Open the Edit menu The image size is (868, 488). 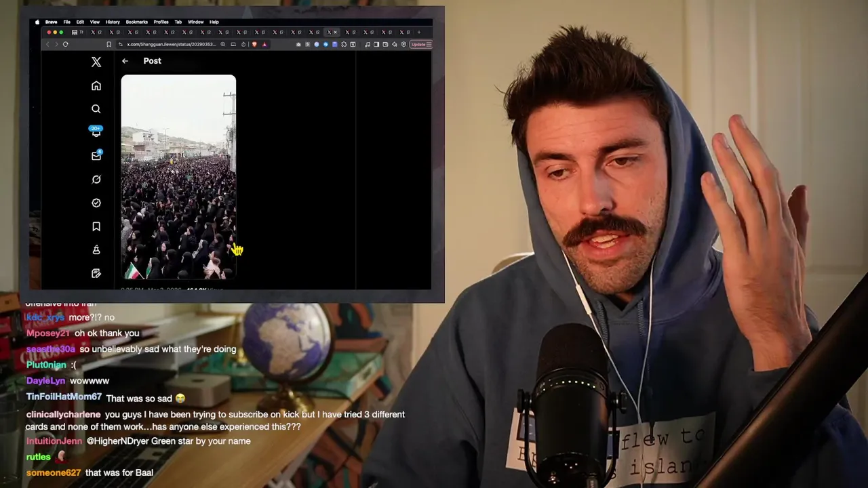pyautogui.click(x=80, y=22)
